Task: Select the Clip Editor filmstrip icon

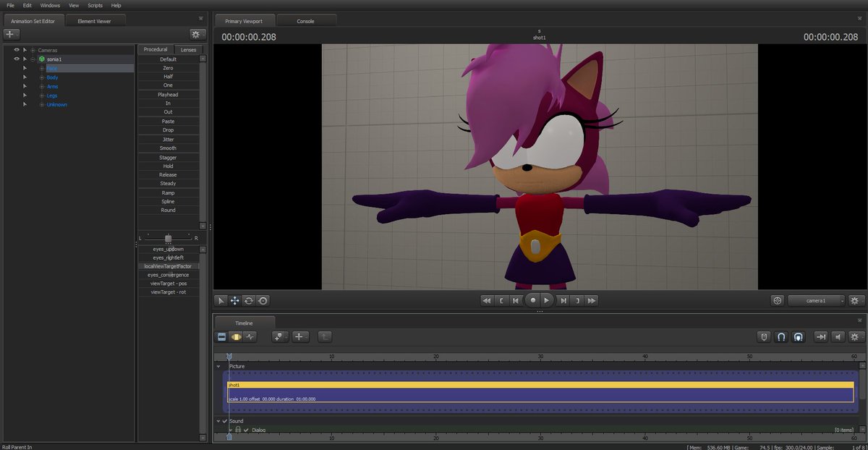Action: tap(221, 336)
